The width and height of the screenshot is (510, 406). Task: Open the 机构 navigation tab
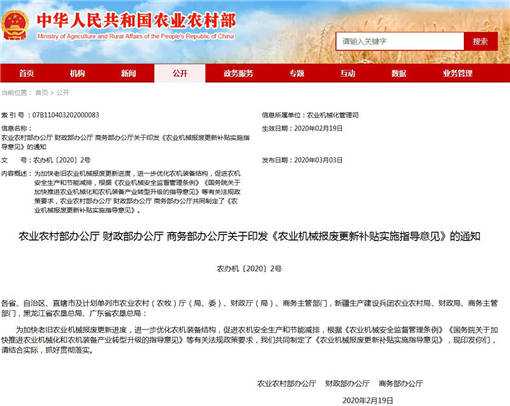[x=77, y=73]
